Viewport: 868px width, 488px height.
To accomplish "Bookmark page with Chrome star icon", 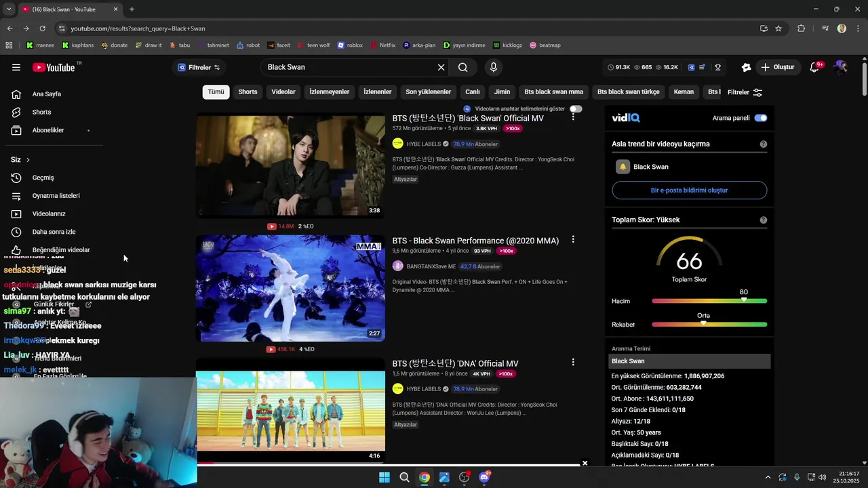I will click(x=778, y=28).
